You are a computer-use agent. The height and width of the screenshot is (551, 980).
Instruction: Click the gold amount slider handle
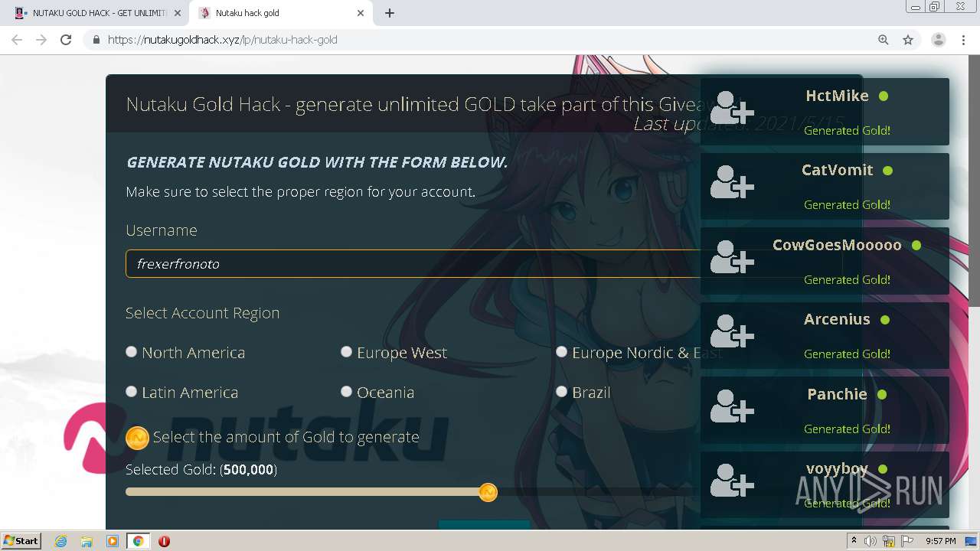pyautogui.click(x=488, y=492)
